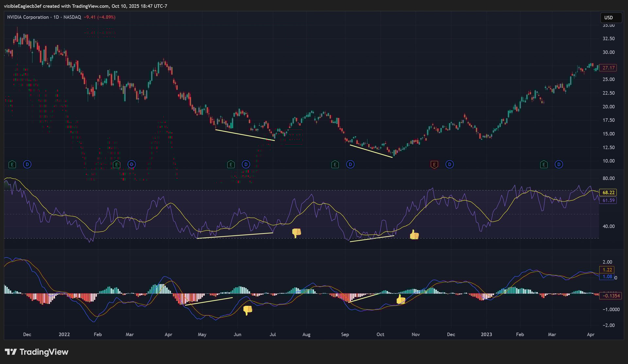
Task: Click the dividend D marker above June 2022
Action: click(x=246, y=165)
